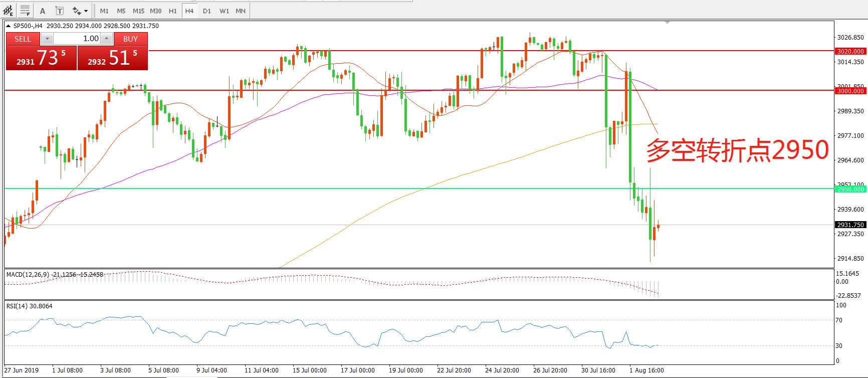Click the Arrows objects tool icon
The width and height of the screenshot is (868, 378).
[x=77, y=11]
